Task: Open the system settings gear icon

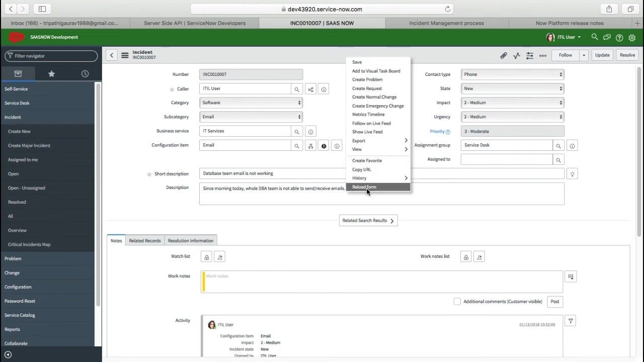Action: click(x=632, y=37)
